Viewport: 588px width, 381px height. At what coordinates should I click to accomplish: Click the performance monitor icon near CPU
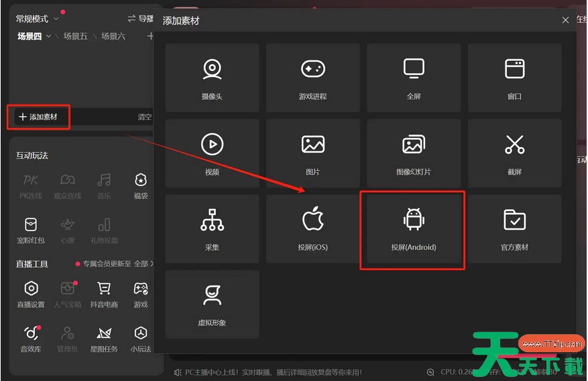pyautogui.click(x=430, y=372)
